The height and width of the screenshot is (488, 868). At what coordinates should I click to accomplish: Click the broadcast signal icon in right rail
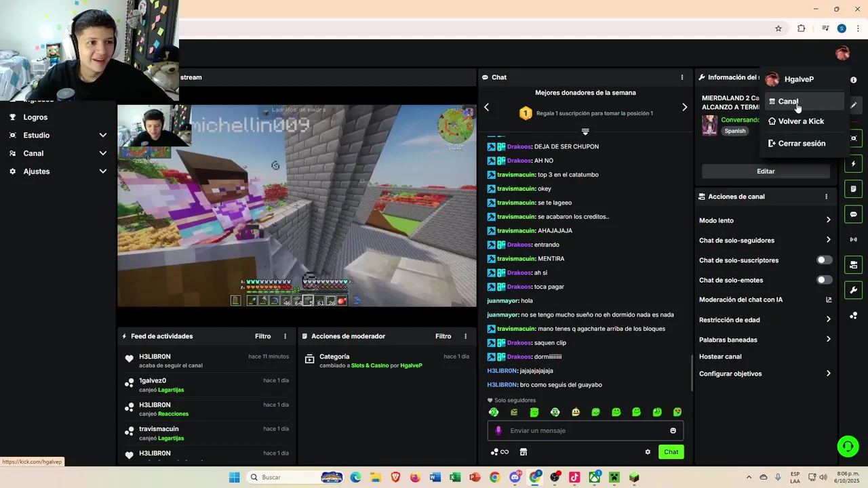[x=853, y=239]
